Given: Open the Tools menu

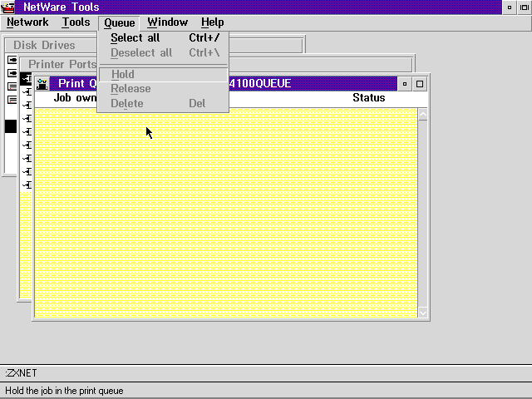Looking at the screenshot, I should click(x=76, y=22).
